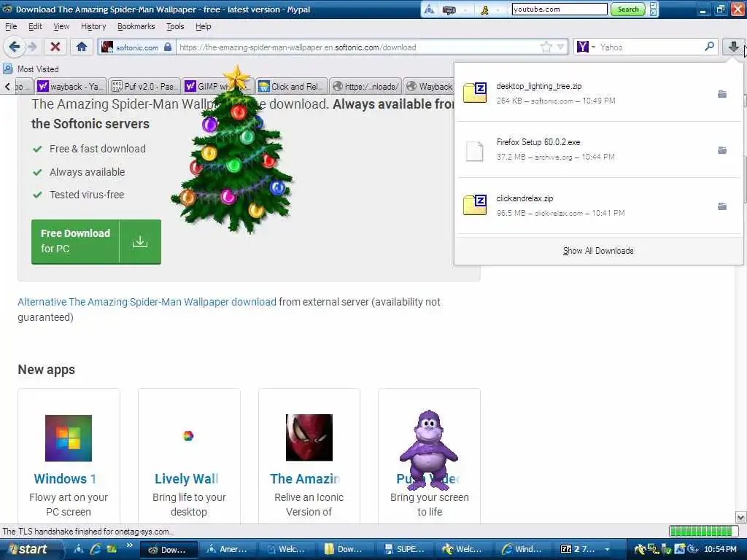Viewport: 747px width, 560px height.
Task: Open the Yahoo search engine dropdown
Action: click(593, 47)
